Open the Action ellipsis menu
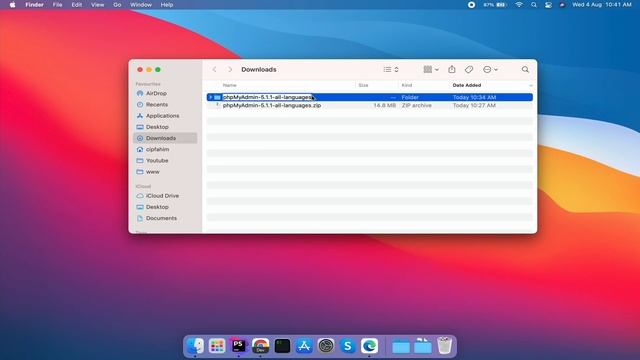Image resolution: width=640 pixels, height=360 pixels. pos(490,70)
